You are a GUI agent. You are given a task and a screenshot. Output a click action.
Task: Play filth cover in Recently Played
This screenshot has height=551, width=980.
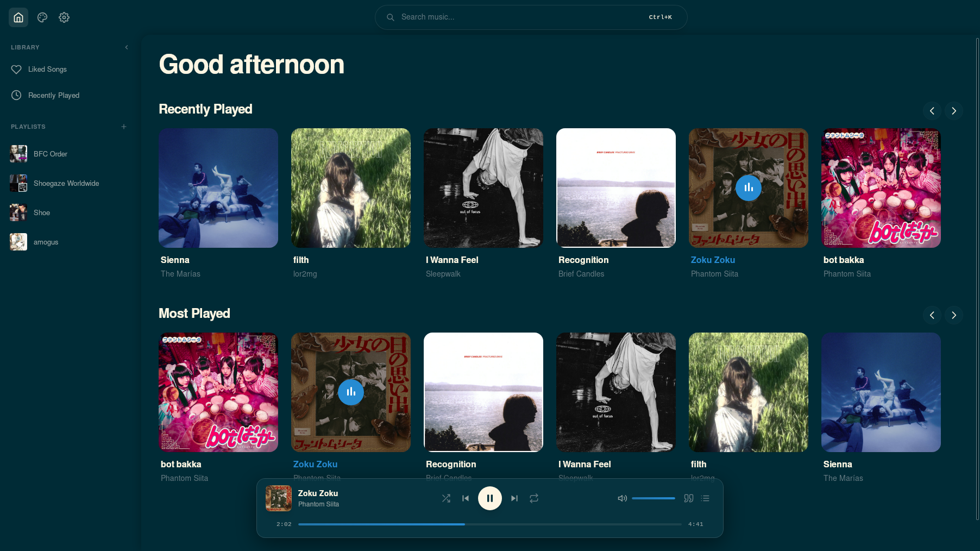351,188
